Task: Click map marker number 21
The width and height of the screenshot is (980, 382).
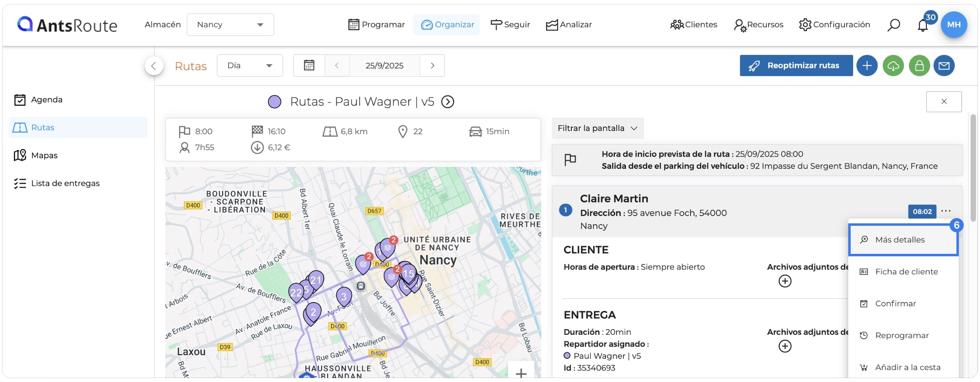Action: point(316,280)
